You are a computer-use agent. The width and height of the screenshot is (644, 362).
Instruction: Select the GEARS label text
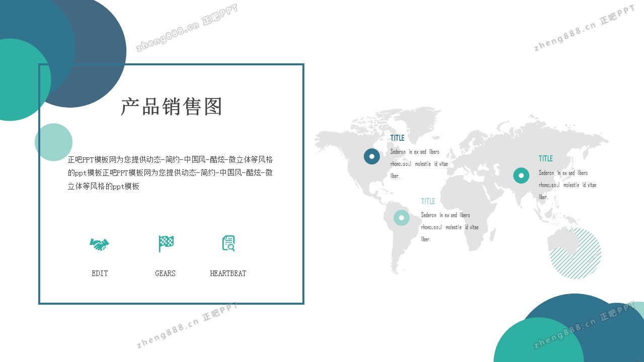pos(165,274)
